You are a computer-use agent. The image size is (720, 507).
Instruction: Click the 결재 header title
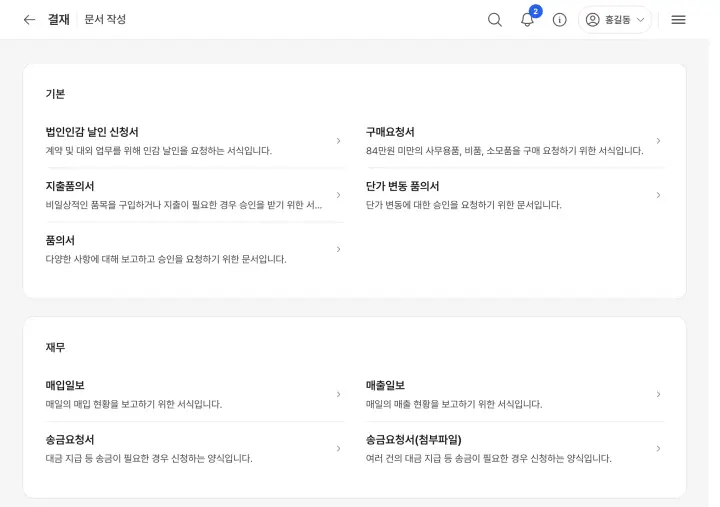coord(59,20)
